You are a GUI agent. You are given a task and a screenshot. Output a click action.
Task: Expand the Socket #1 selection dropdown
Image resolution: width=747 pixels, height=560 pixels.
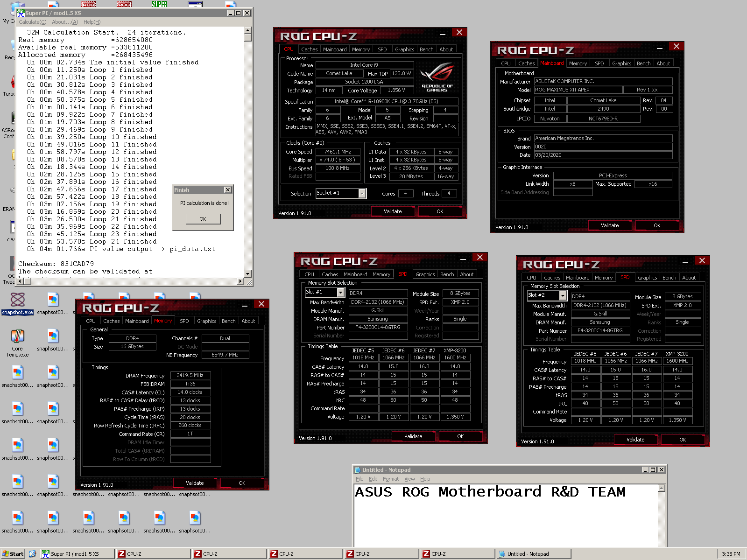pyautogui.click(x=362, y=193)
